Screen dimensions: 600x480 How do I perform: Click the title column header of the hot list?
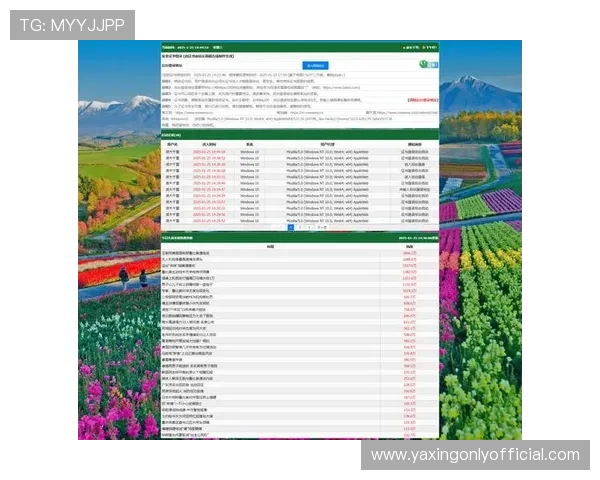[x=270, y=246]
